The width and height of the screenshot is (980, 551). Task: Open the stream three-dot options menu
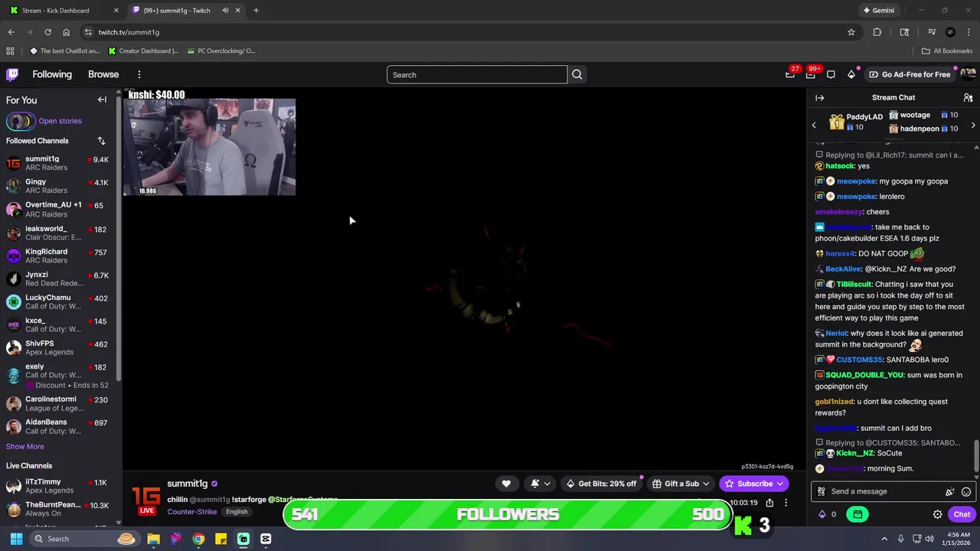click(786, 503)
